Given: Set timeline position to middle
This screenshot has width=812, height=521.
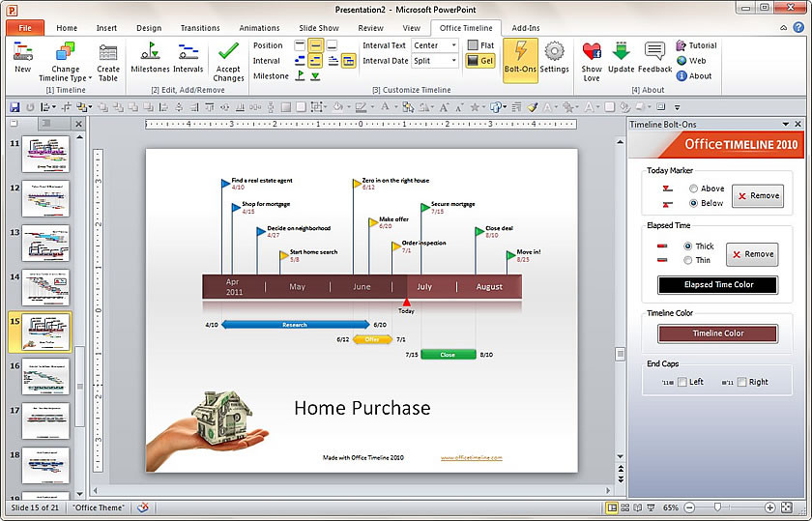Looking at the screenshot, I should tap(315, 45).
